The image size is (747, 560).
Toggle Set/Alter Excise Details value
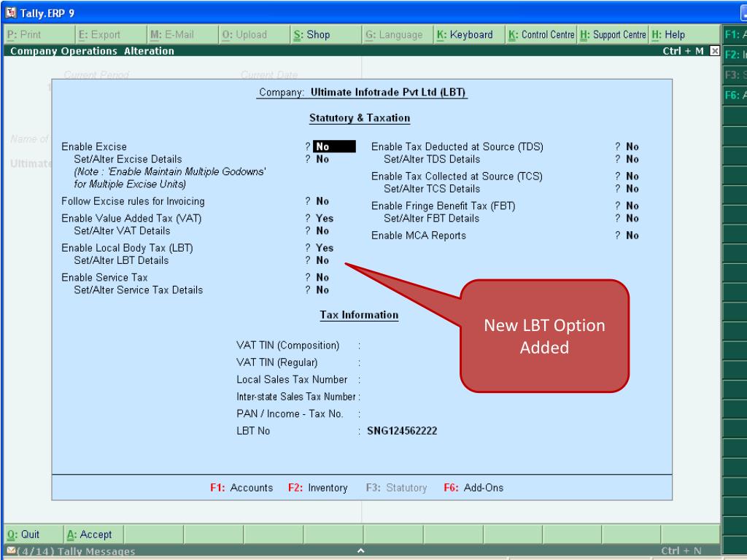tap(322, 159)
